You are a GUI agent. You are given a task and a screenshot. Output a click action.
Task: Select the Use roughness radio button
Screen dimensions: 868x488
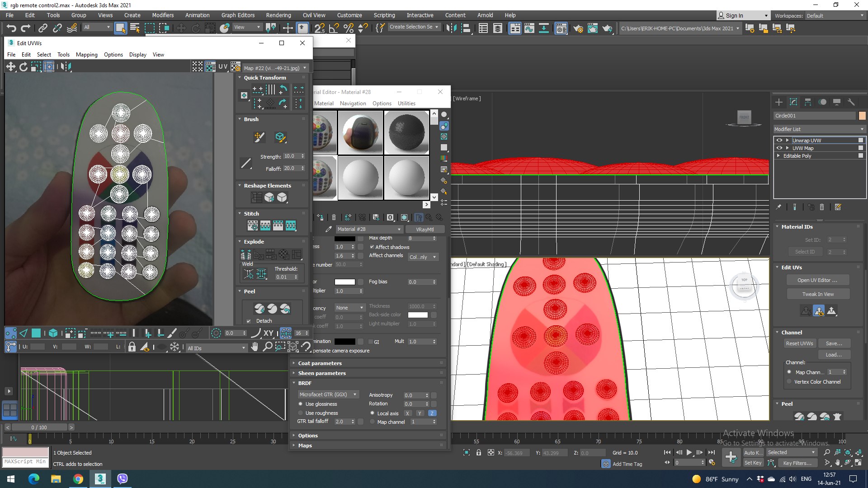tap(301, 413)
